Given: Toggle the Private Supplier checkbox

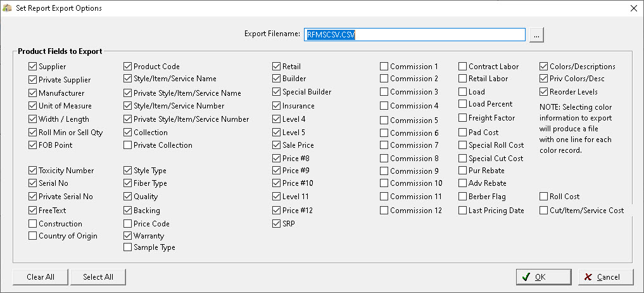Looking at the screenshot, I should [32, 80].
